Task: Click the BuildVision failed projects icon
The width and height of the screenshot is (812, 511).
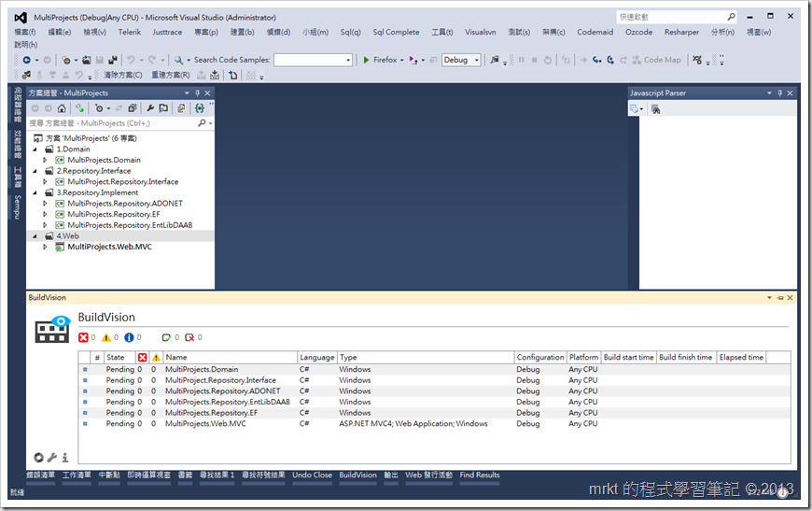Action: pyautogui.click(x=189, y=338)
